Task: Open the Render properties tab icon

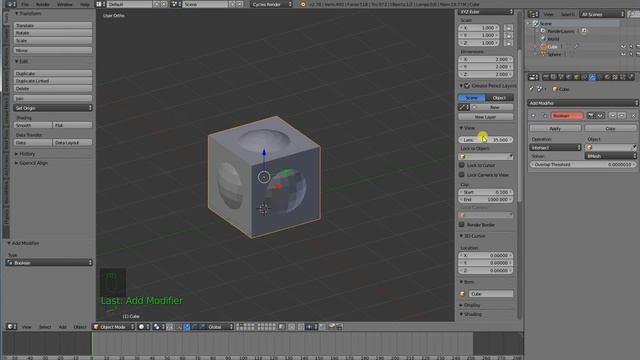Action: pyautogui.click(x=546, y=77)
